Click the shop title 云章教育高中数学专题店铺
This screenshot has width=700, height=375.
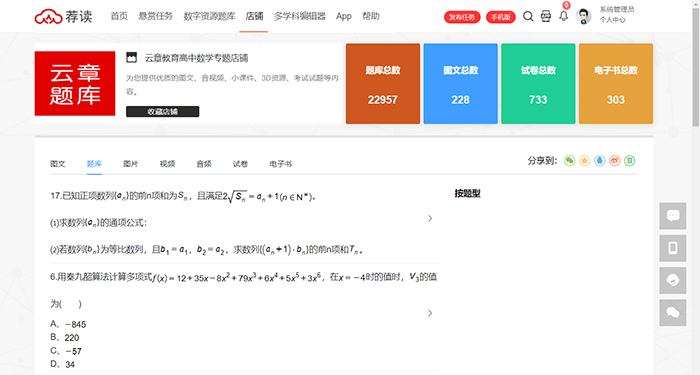196,58
